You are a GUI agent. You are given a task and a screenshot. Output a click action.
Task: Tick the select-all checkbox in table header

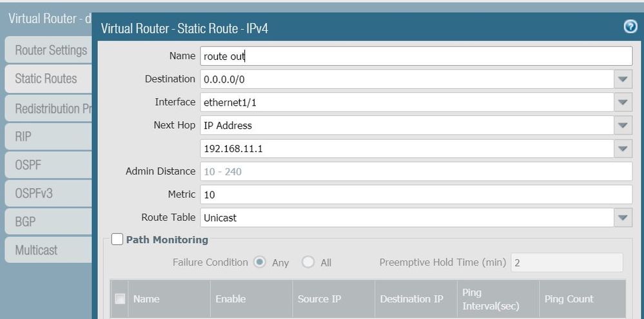pos(120,298)
